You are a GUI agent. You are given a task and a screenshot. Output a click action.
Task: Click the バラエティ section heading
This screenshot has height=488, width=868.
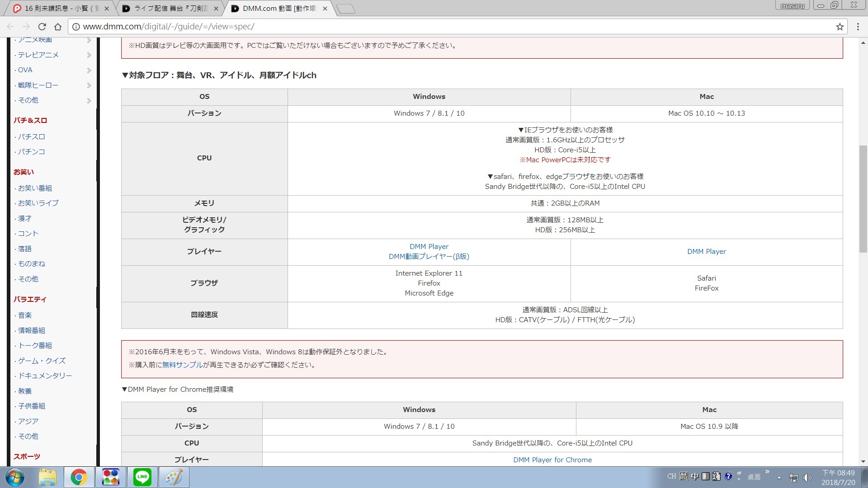point(30,299)
